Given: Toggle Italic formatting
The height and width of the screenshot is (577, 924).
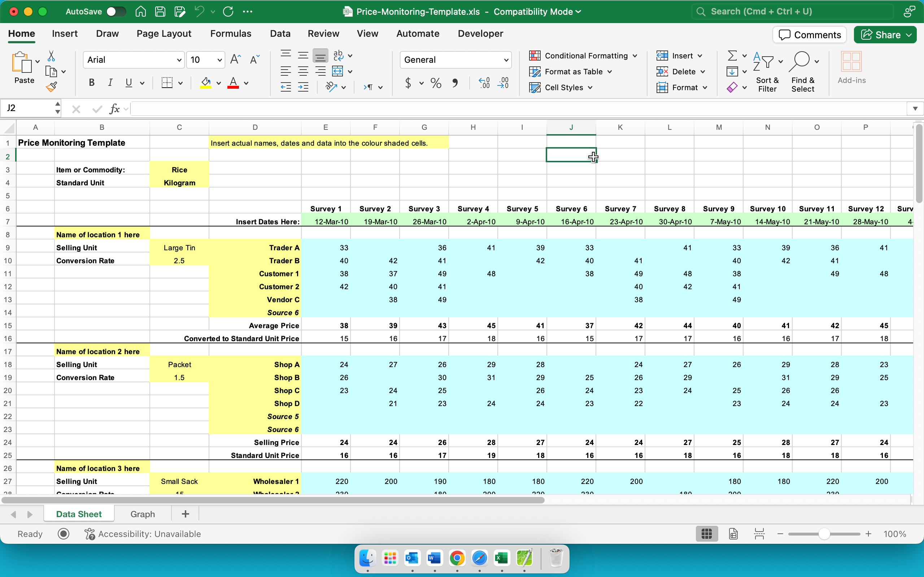Looking at the screenshot, I should coord(110,83).
